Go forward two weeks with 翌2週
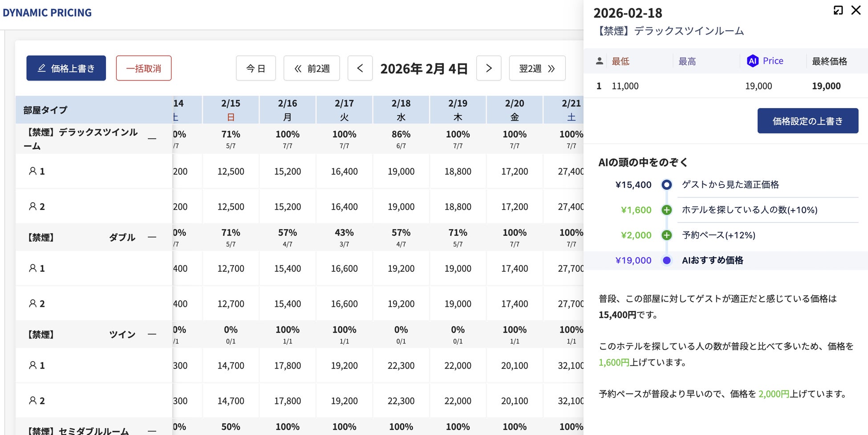 click(x=537, y=68)
